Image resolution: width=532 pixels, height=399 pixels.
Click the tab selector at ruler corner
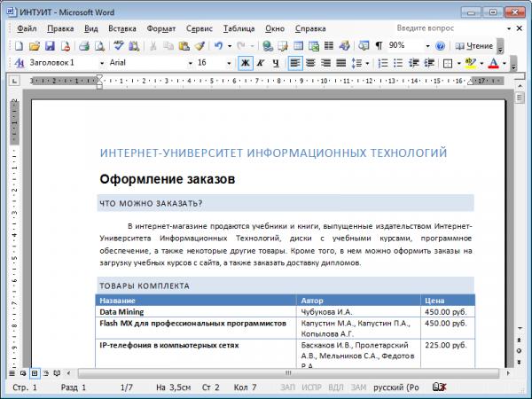pyautogui.click(x=14, y=81)
